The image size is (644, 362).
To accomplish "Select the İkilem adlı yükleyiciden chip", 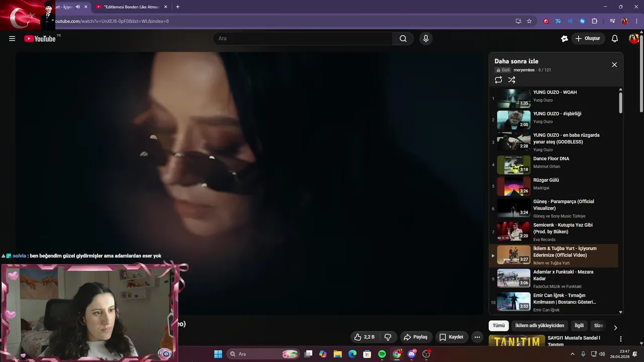I will [x=539, y=326].
